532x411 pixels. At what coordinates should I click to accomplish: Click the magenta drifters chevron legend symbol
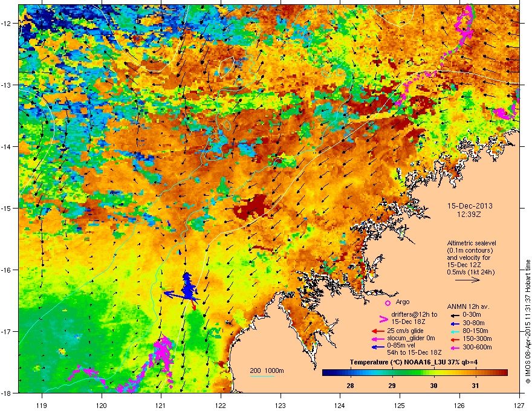coord(383,319)
